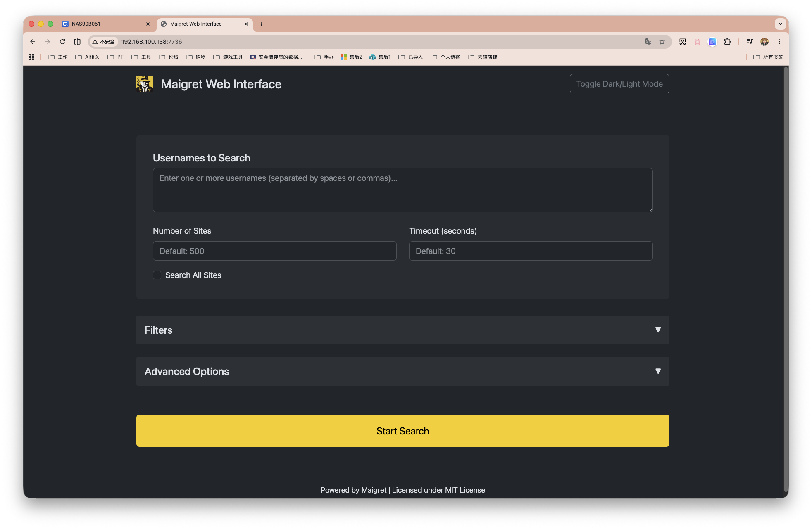This screenshot has width=812, height=529.
Task: Click the Timeout seconds field
Action: pos(531,251)
